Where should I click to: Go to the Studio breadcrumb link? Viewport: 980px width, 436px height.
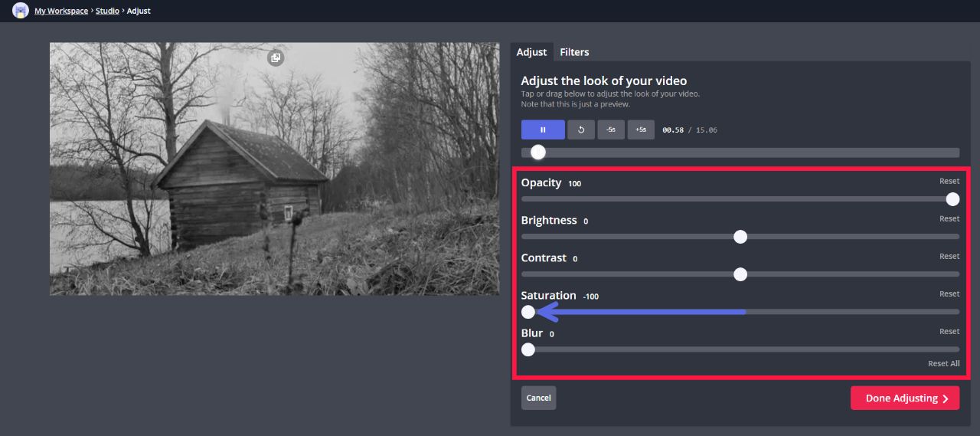tap(107, 11)
